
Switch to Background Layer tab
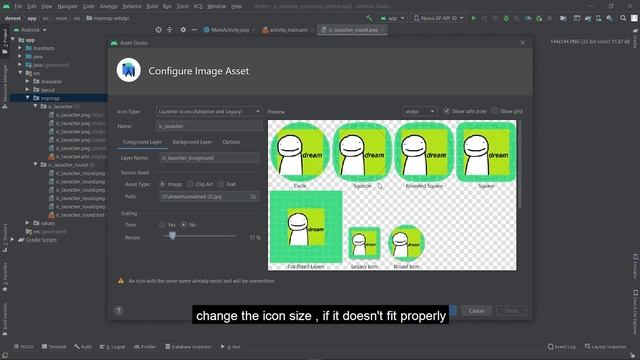click(192, 142)
